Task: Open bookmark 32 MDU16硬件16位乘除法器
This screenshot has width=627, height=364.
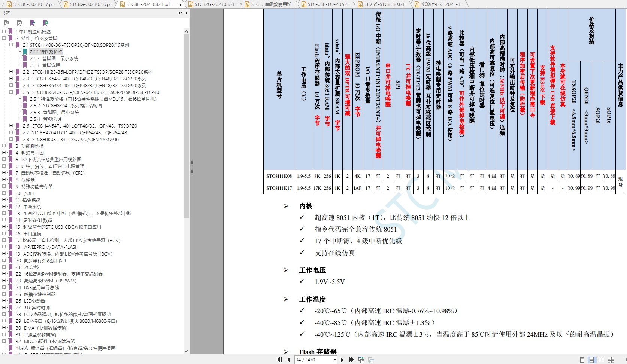Action: pyautogui.click(x=45, y=342)
